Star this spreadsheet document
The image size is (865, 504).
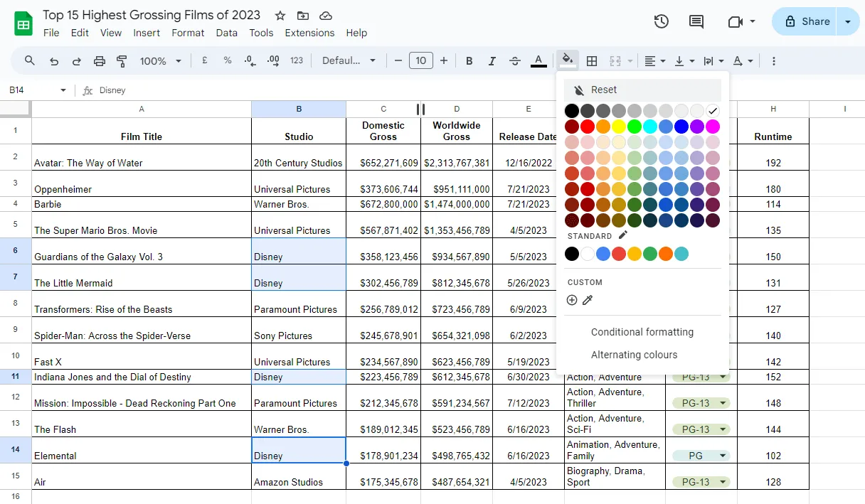click(280, 16)
